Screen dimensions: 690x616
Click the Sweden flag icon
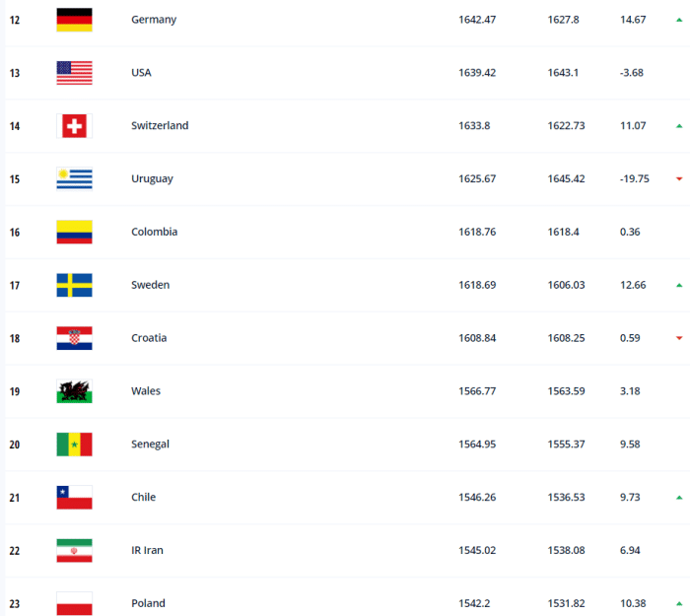point(74,286)
